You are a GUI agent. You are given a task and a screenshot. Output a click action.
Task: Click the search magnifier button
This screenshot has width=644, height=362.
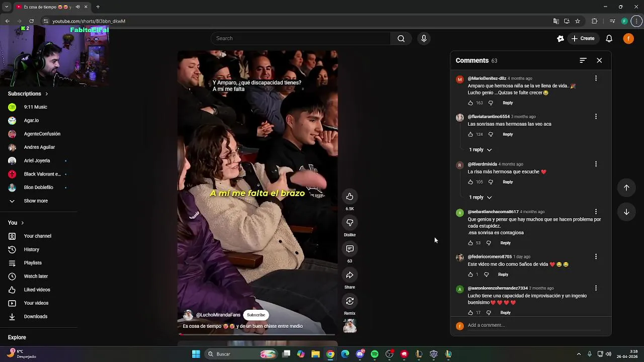(x=401, y=38)
